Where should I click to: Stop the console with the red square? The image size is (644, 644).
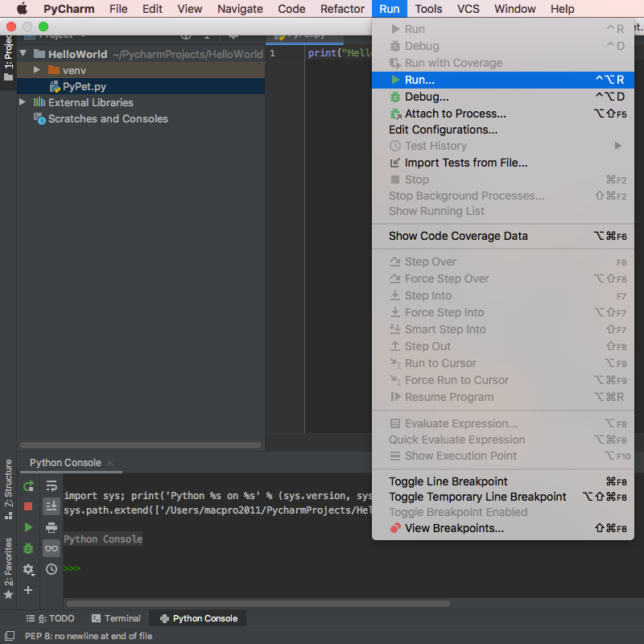(x=28, y=506)
